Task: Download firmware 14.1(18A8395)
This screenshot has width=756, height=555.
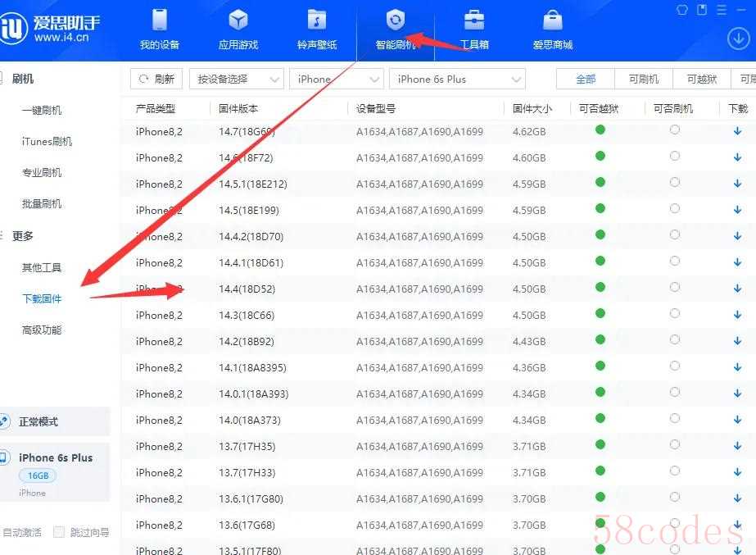Action: click(x=737, y=367)
